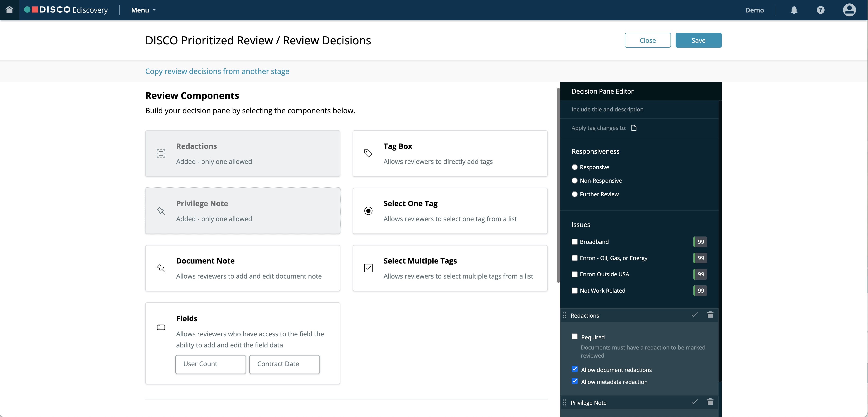Click the Close button
Viewport: 868px width, 417px height.
click(647, 40)
